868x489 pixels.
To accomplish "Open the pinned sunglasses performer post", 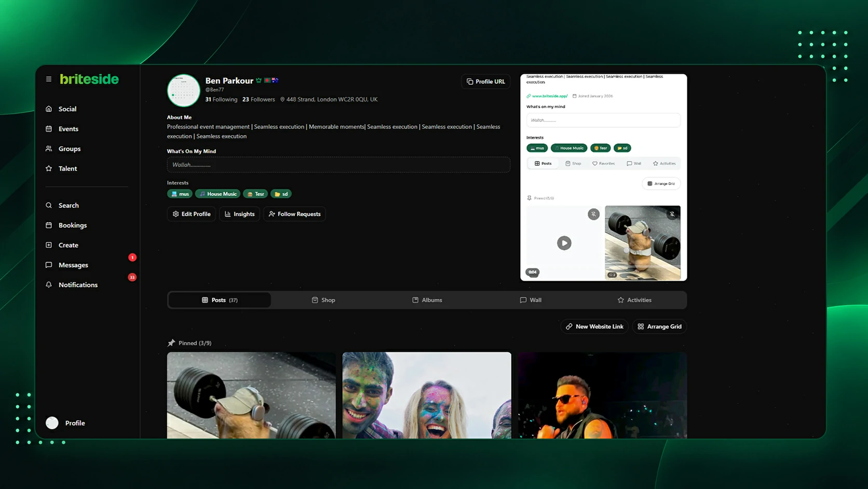I will [x=602, y=395].
